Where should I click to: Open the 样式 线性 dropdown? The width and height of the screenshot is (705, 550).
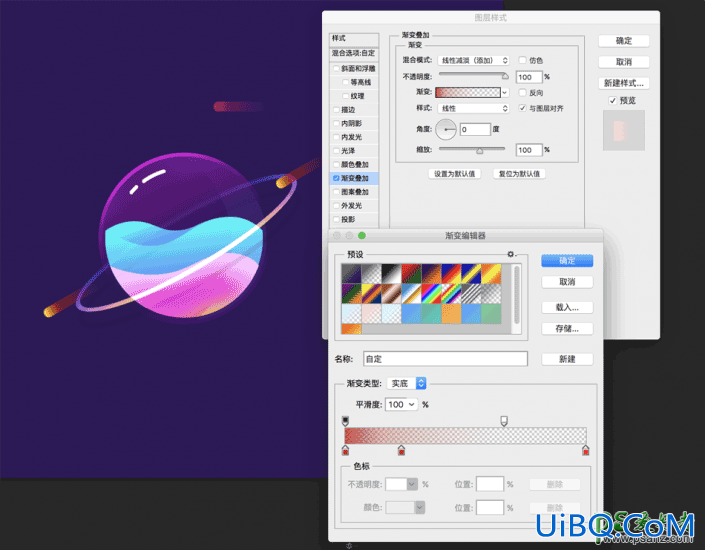pos(473,108)
